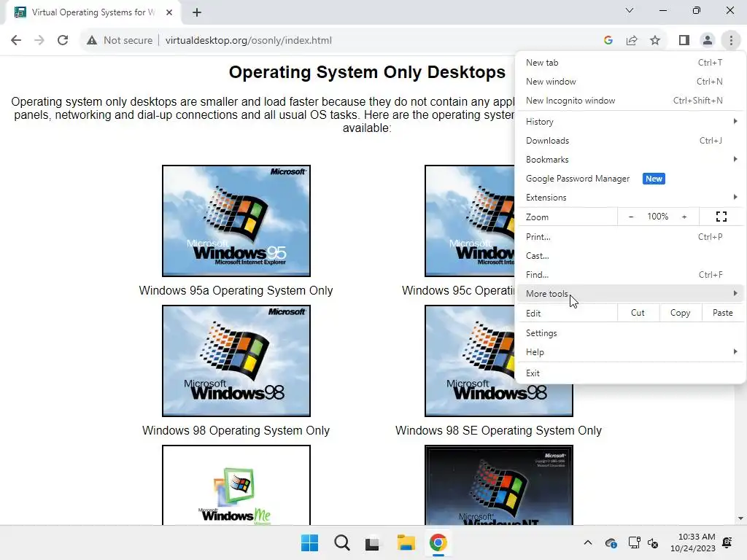This screenshot has height=560, width=747.
Task: Open the notification bell icon
Action: [727, 542]
